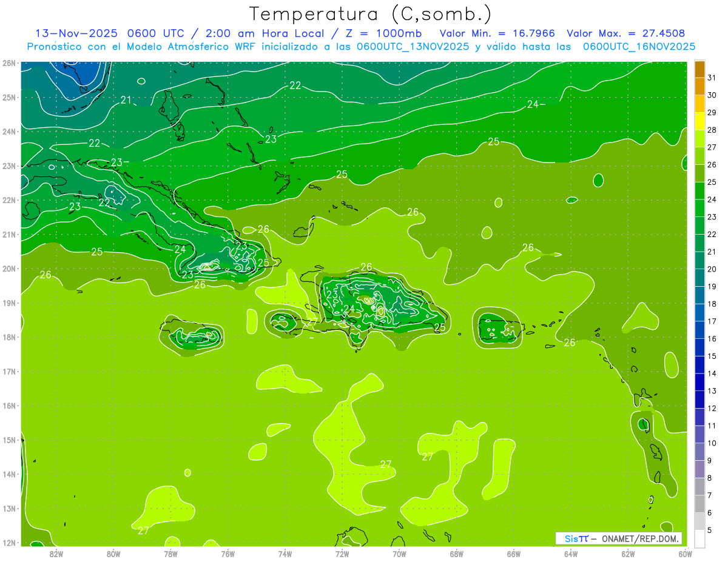Click the 19N latitude axis label

point(8,303)
